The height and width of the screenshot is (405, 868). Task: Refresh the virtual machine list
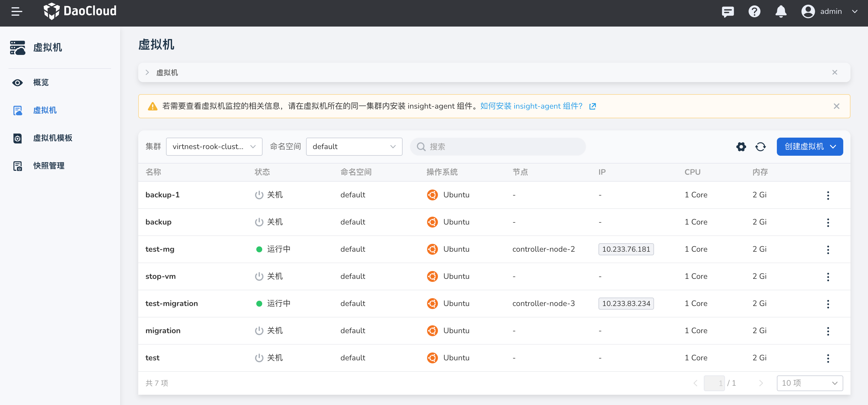(x=761, y=147)
